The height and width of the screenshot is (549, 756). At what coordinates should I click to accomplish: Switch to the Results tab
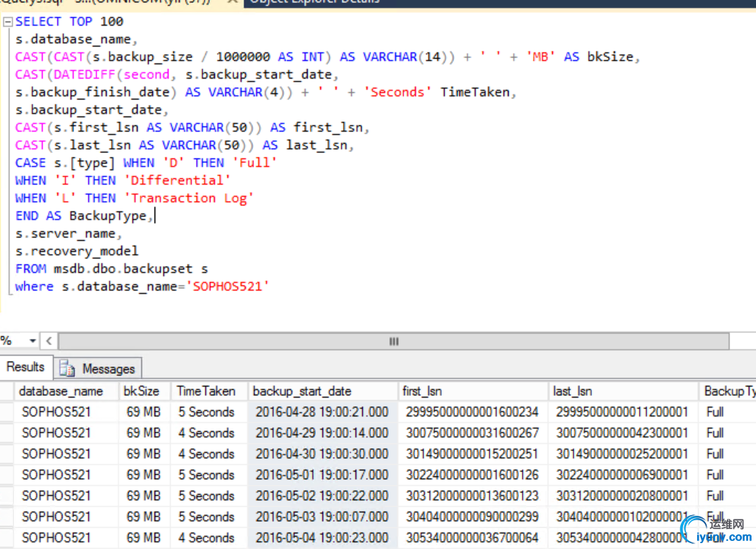[26, 367]
